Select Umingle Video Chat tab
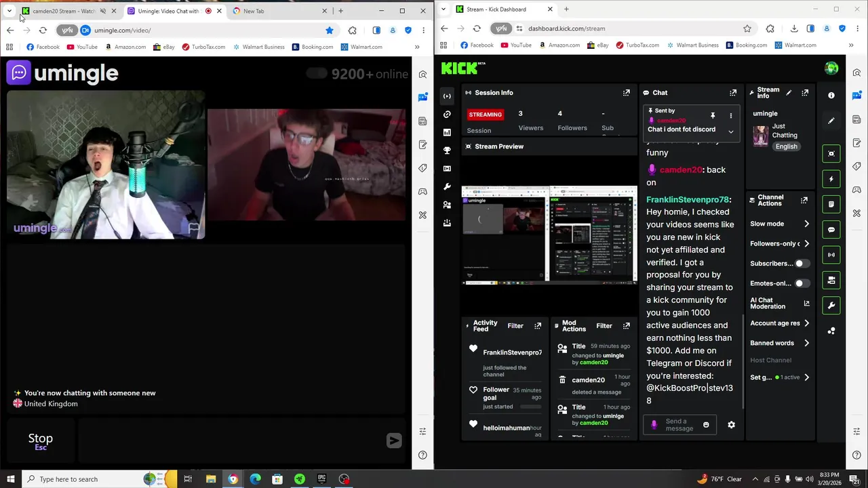This screenshot has width=868, height=488. pos(174,11)
